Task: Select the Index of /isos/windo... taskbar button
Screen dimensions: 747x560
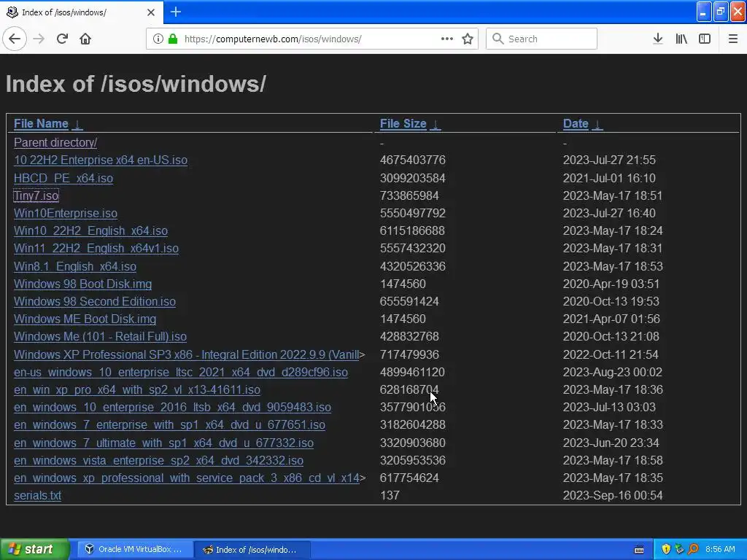Action: (x=252, y=550)
